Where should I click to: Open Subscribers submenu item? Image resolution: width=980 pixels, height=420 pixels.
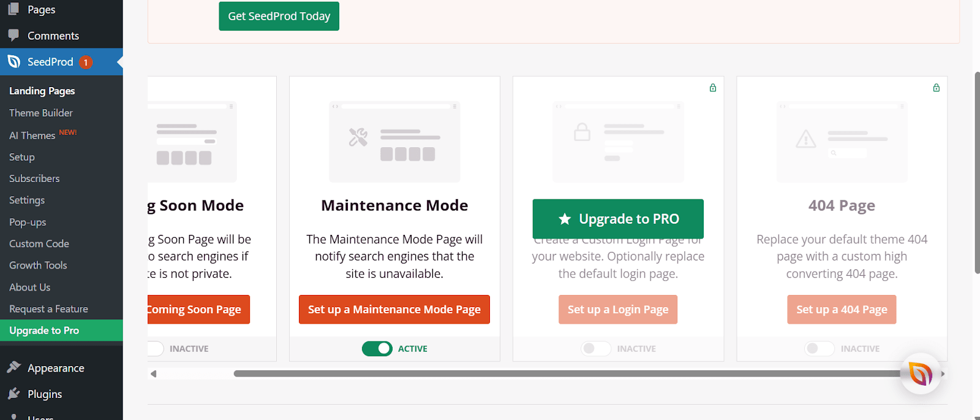click(x=34, y=178)
